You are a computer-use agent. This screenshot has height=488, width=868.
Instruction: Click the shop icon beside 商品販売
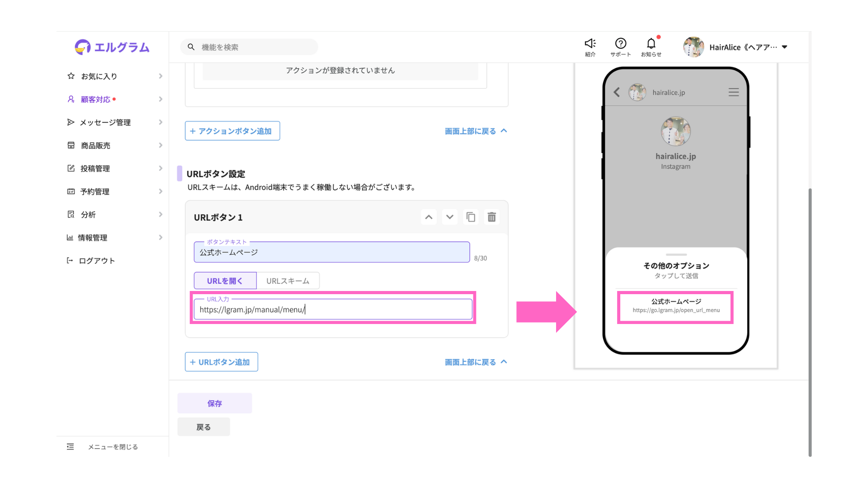(71, 145)
